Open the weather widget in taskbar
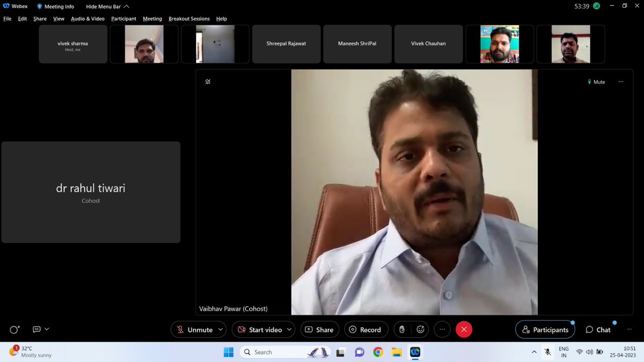Viewport: 644px width, 362px height. (31, 352)
